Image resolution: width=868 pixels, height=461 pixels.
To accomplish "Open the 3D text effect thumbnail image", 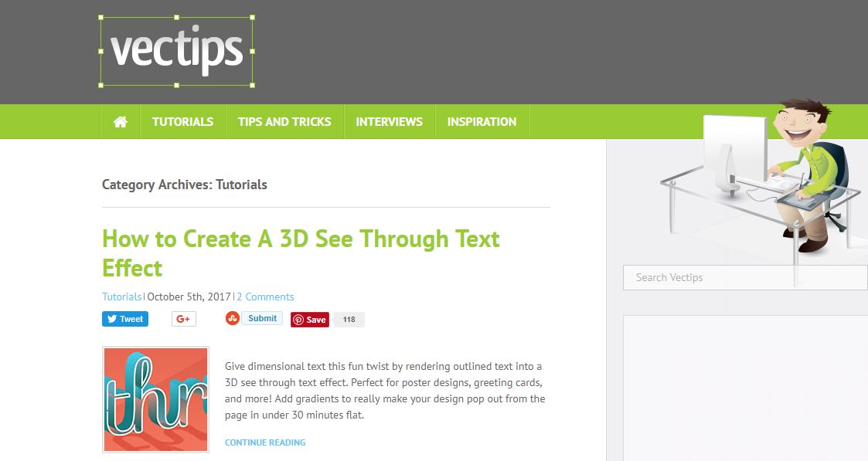I will click(155, 399).
